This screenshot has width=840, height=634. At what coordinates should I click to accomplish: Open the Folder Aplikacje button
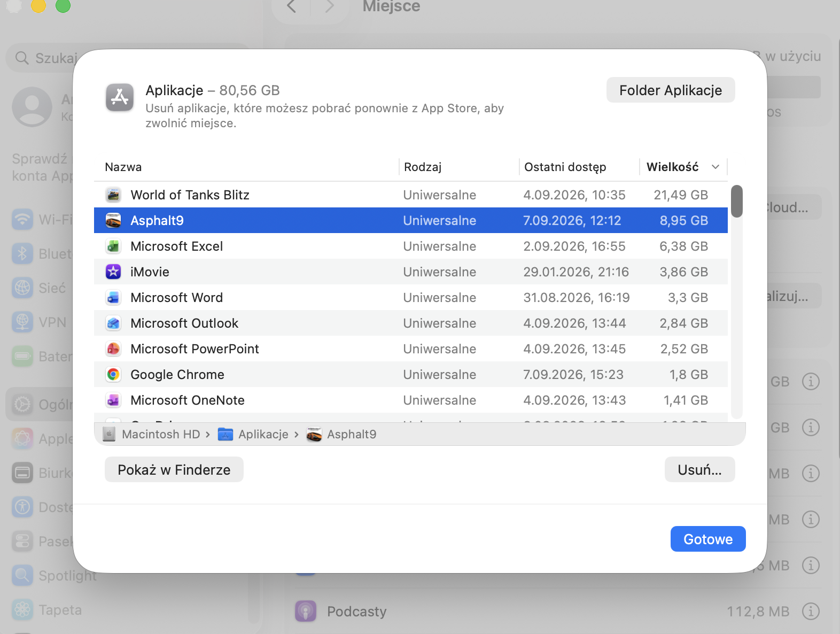pyautogui.click(x=671, y=90)
